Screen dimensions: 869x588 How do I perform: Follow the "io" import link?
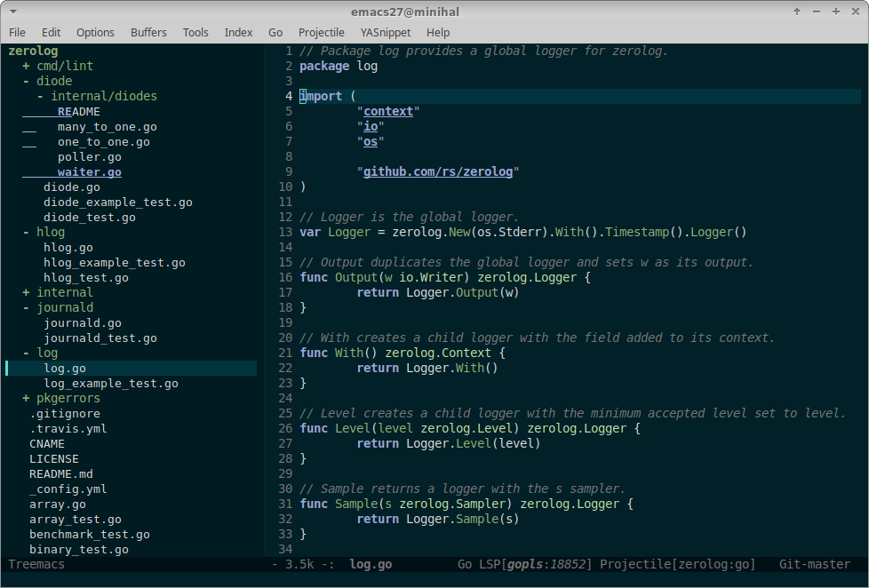pyautogui.click(x=371, y=126)
